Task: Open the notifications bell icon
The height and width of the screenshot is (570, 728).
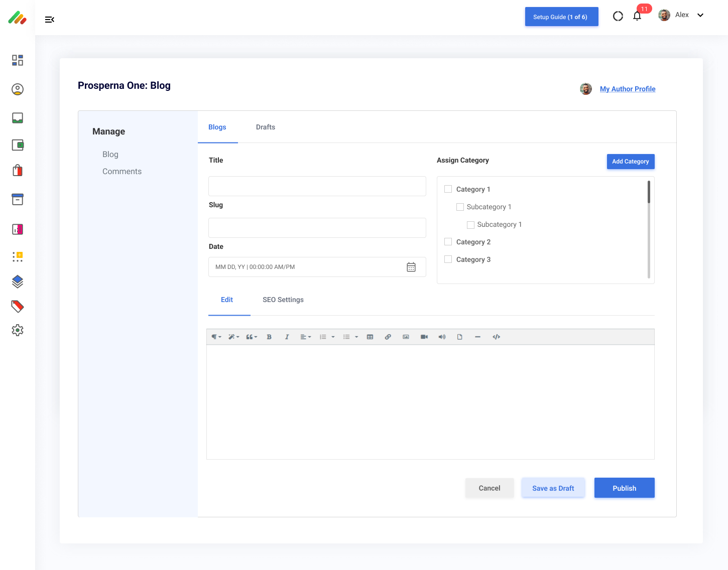Action: [x=637, y=16]
